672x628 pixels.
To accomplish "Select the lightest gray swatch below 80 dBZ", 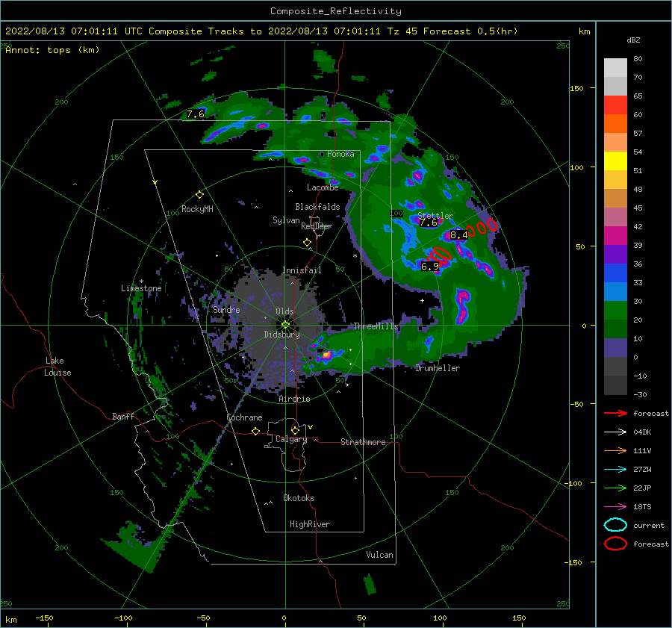I will [x=615, y=68].
